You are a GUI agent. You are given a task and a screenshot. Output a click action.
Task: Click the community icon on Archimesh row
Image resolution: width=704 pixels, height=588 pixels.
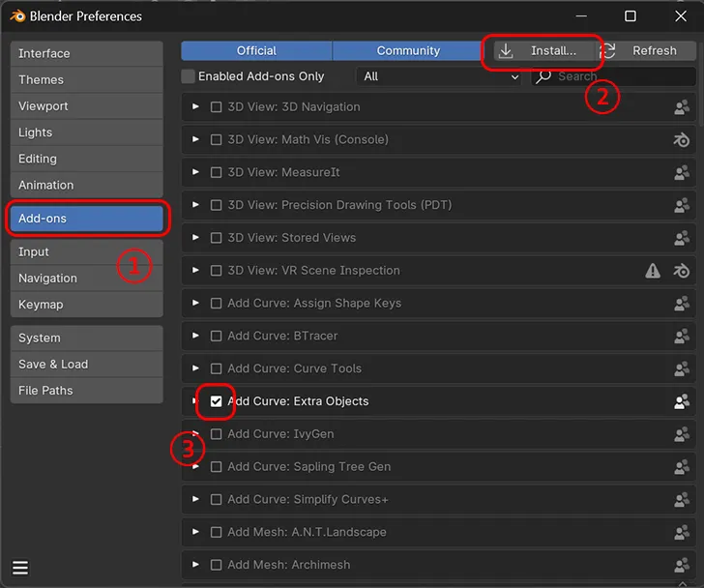682,565
